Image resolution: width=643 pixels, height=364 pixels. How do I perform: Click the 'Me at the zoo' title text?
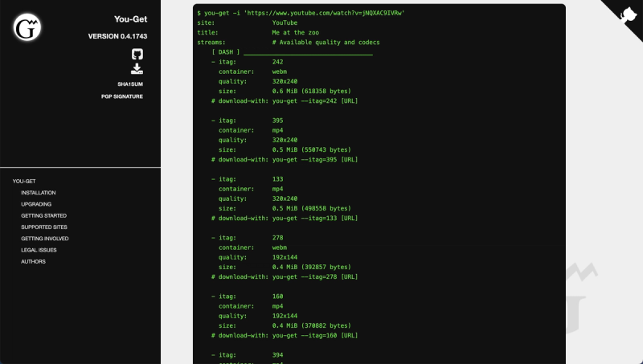click(x=295, y=32)
